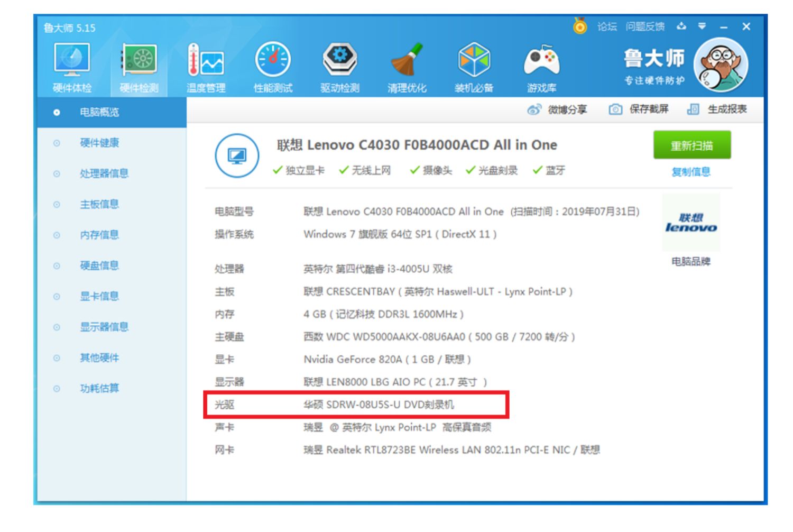Open 论坛 forum link

pos(607,26)
